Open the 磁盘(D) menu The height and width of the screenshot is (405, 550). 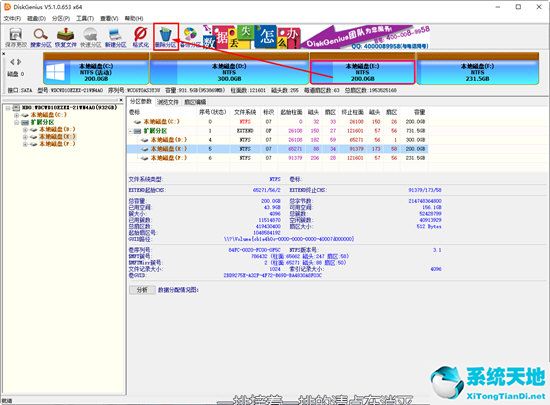(x=36, y=18)
